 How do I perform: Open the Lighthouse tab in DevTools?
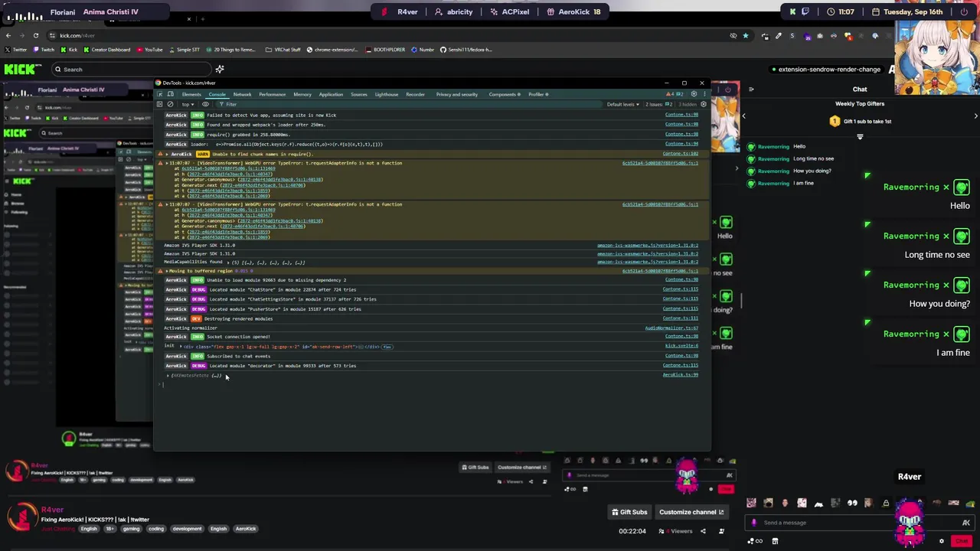(386, 94)
